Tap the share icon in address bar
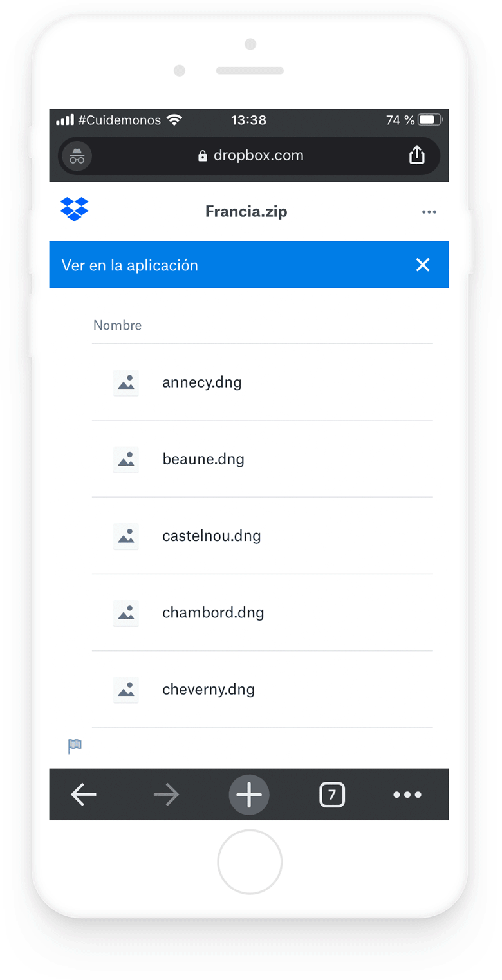Viewport: 502px width, 980px height. 417,155
